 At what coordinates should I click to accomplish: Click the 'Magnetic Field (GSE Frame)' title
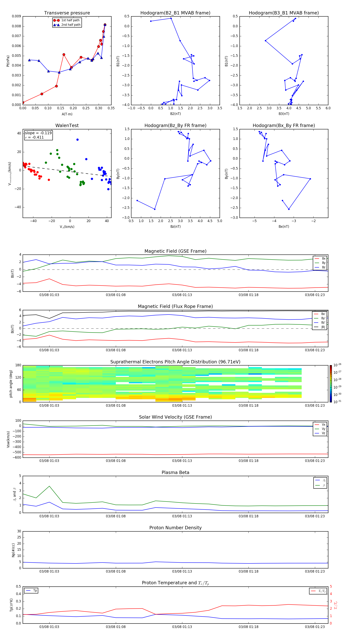coord(175,251)
